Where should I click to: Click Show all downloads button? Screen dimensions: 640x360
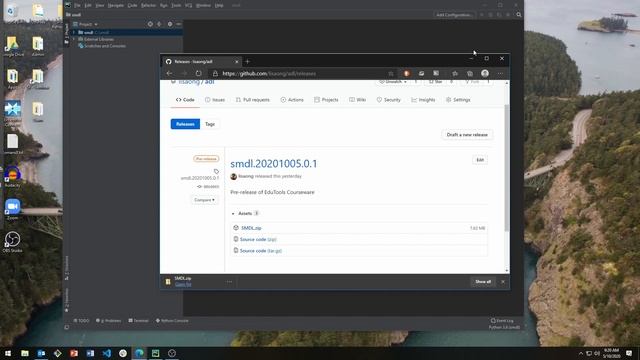[483, 282]
